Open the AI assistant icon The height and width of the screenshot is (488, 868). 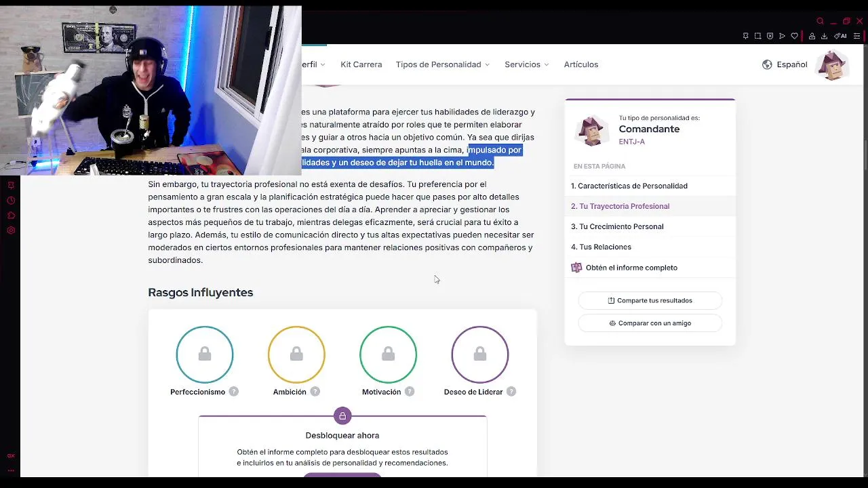click(x=840, y=36)
